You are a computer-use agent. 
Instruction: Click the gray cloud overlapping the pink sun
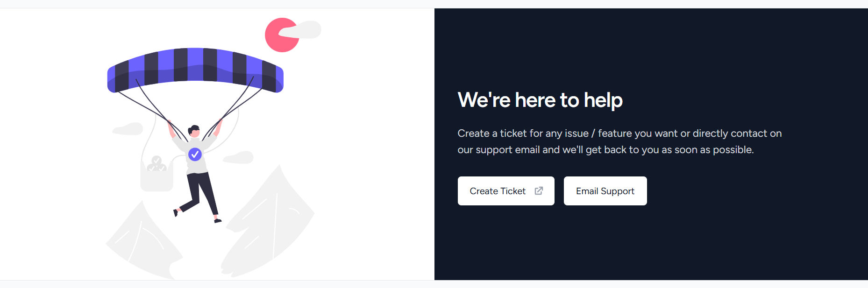coord(306,29)
